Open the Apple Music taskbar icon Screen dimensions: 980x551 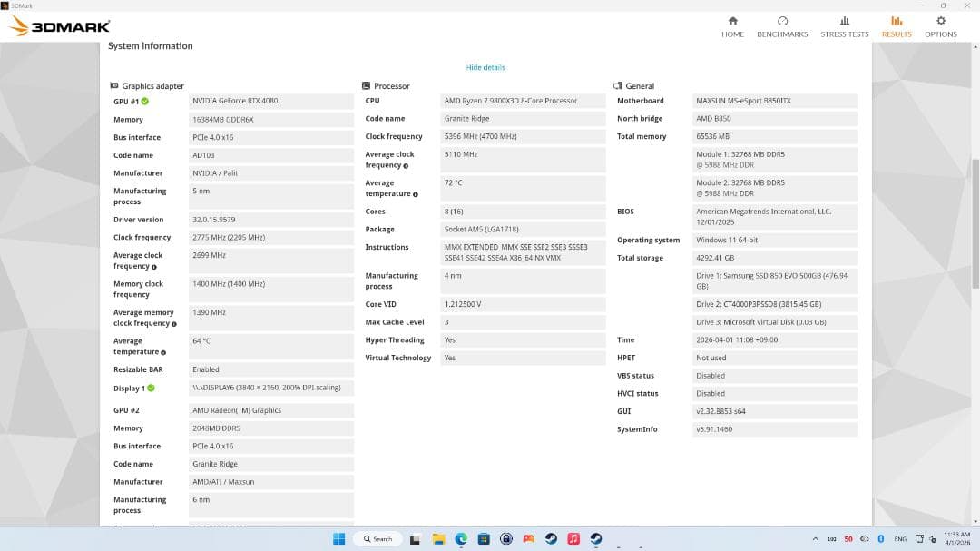pos(573,539)
